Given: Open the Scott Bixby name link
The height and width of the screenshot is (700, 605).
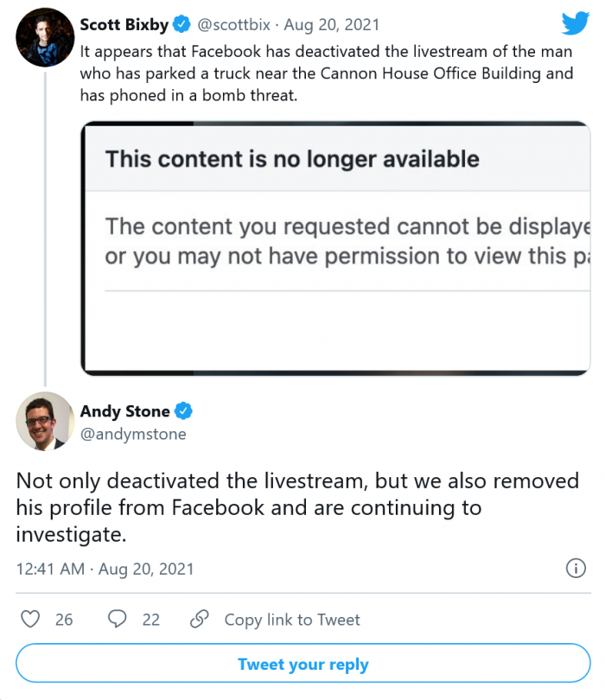Looking at the screenshot, I should click(x=124, y=25).
